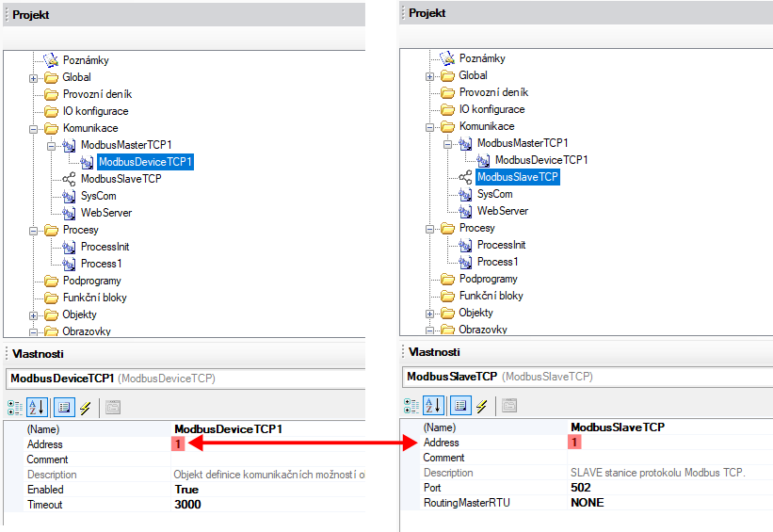Viewport: 773px width, 532px height.
Task: Collapse Komunikace folder in the right tree
Action: coord(431,126)
